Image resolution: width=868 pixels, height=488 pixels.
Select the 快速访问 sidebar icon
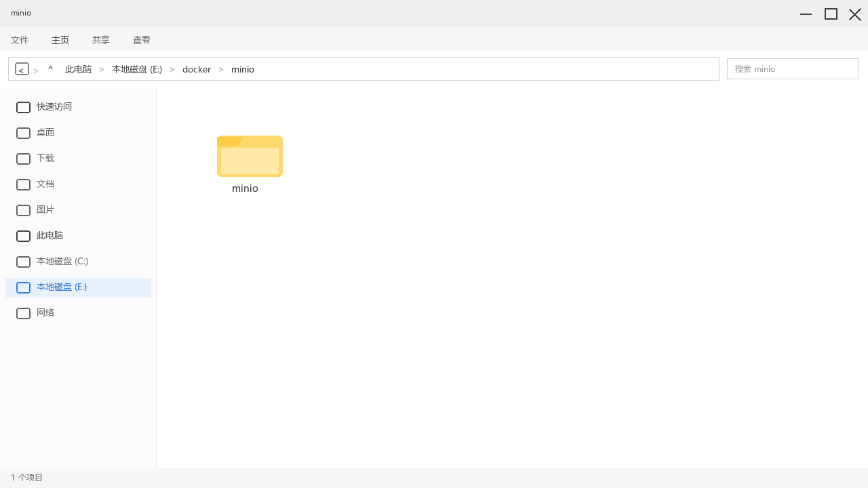click(x=23, y=107)
